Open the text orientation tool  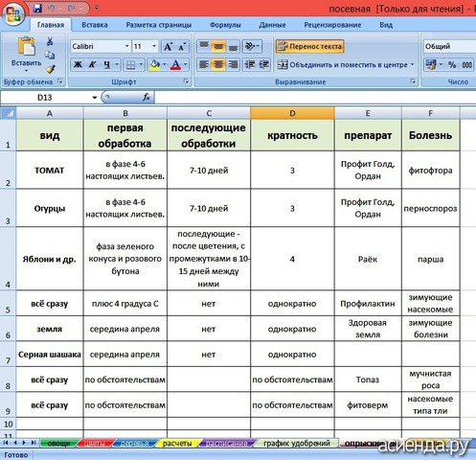[x=252, y=47]
